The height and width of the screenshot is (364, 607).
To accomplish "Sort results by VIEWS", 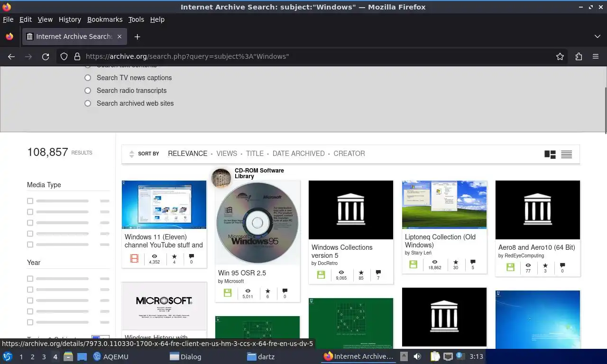I will [x=227, y=154].
